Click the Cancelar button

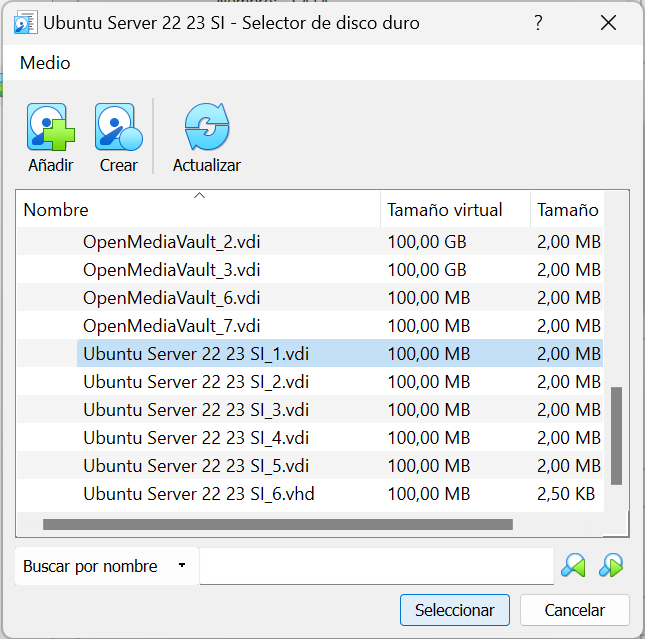pos(575,610)
